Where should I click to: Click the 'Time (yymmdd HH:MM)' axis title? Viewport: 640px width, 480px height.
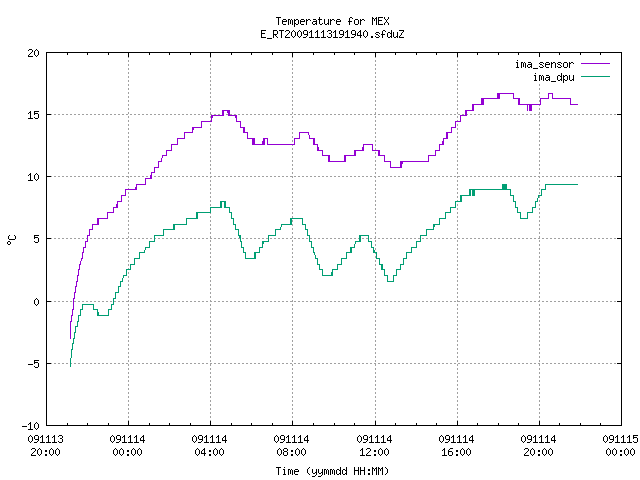(332, 471)
